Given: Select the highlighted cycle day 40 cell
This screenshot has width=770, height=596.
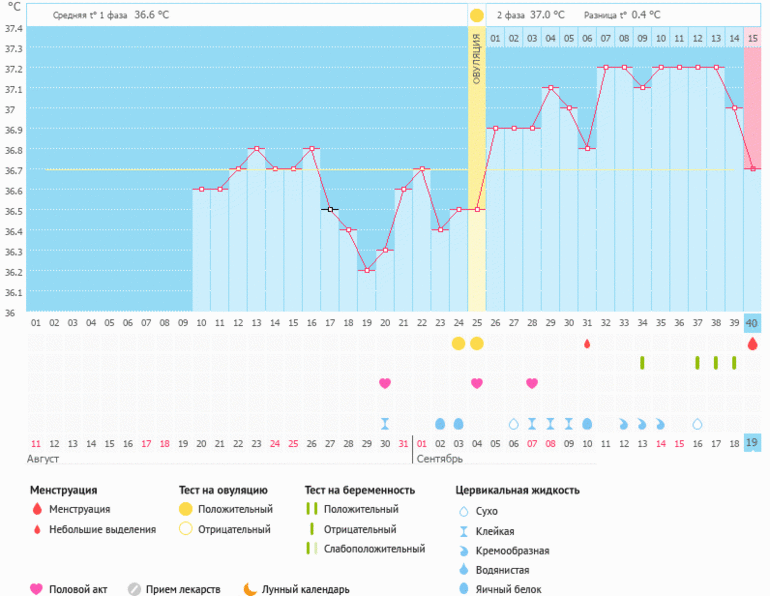Looking at the screenshot, I should [x=752, y=323].
